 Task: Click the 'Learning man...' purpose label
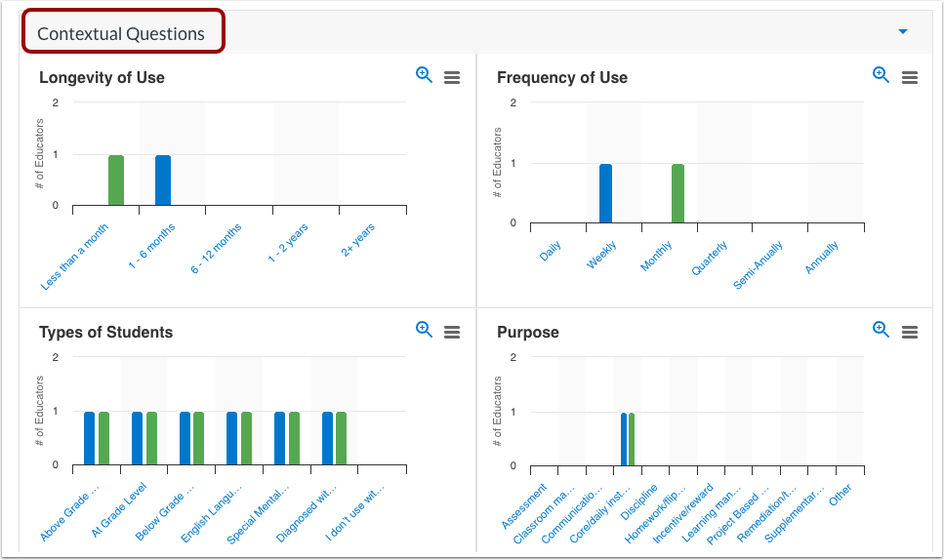(x=711, y=514)
